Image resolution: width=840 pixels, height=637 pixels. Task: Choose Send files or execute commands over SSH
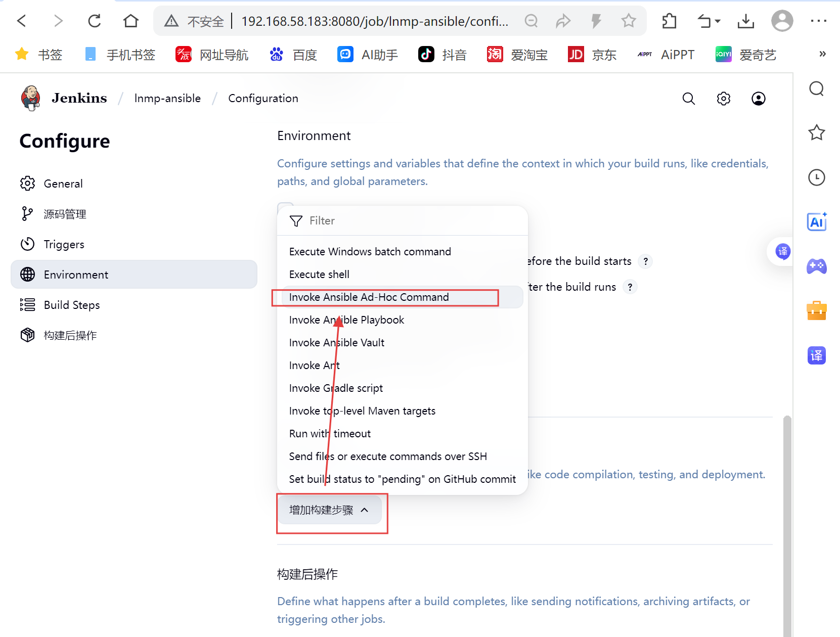click(x=403, y=457)
